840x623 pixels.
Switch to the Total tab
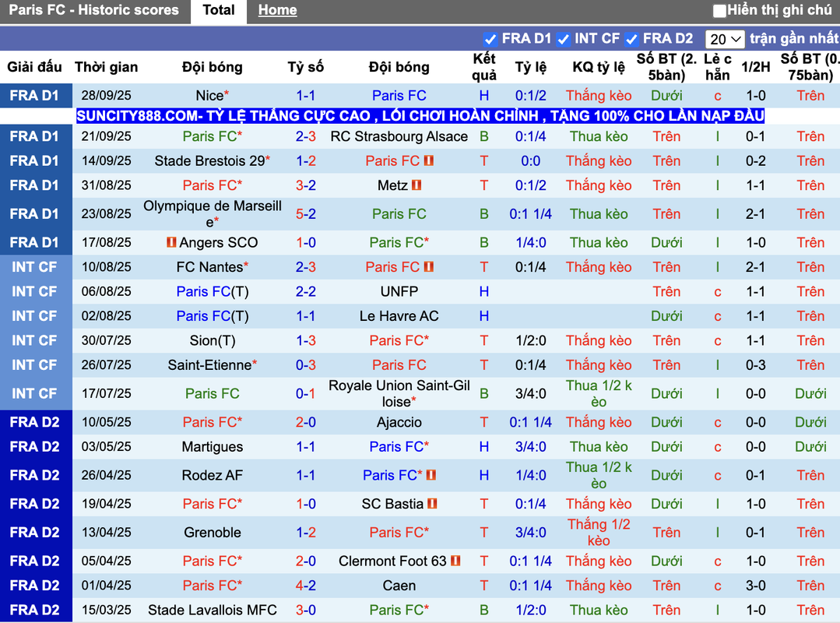[219, 10]
